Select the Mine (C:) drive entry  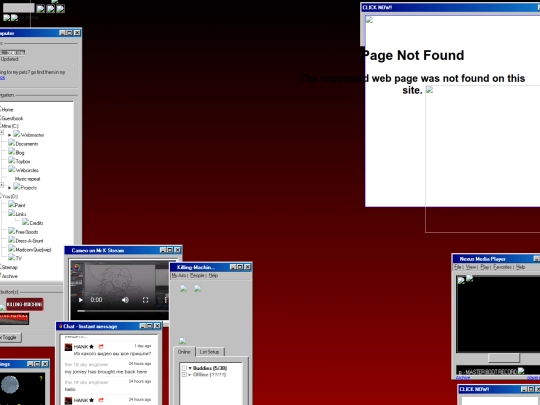click(x=9, y=126)
